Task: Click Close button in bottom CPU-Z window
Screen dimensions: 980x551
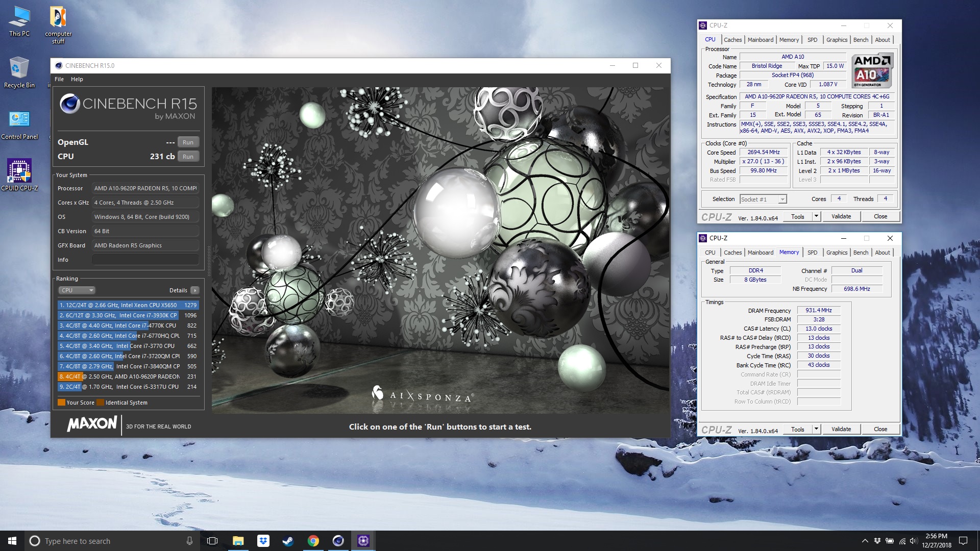Action: click(880, 429)
